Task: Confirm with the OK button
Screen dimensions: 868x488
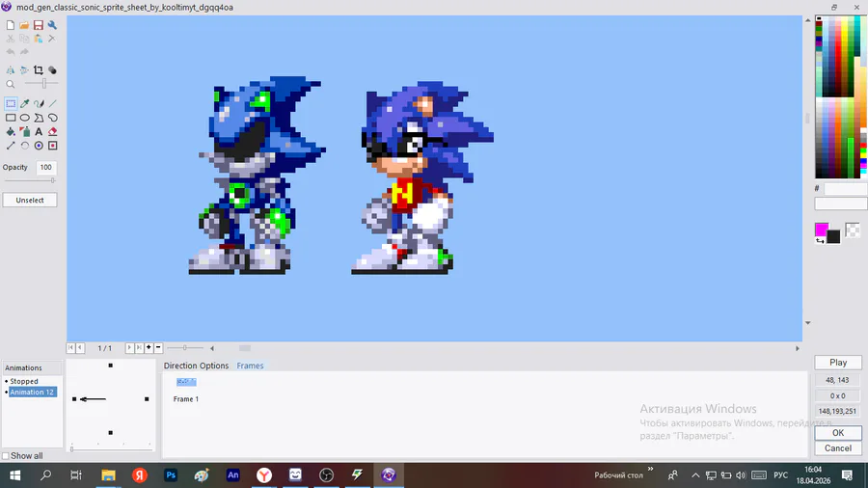Action: coord(838,433)
